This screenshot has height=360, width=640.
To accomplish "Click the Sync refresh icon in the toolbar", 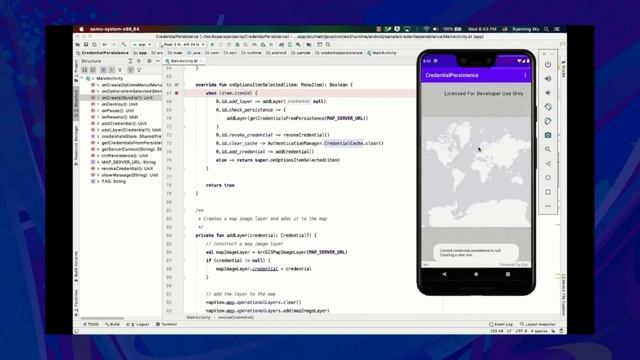I will coord(95,44).
